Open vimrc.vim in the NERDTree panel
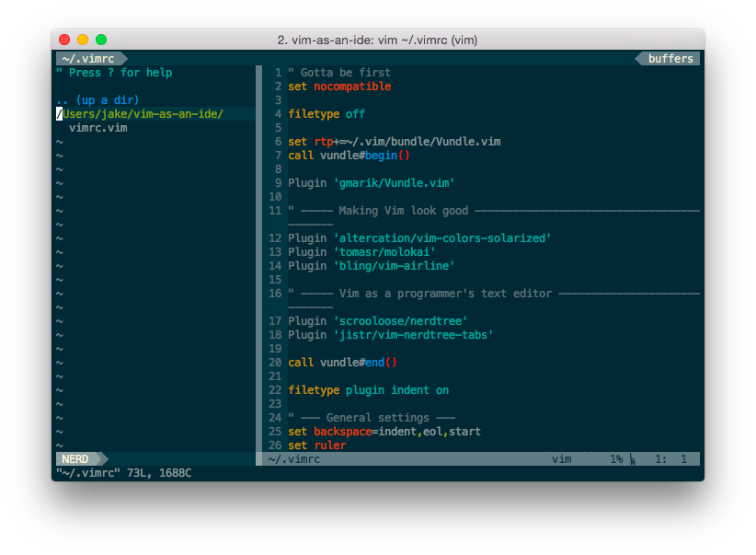This screenshot has height=555, width=756. click(97, 128)
